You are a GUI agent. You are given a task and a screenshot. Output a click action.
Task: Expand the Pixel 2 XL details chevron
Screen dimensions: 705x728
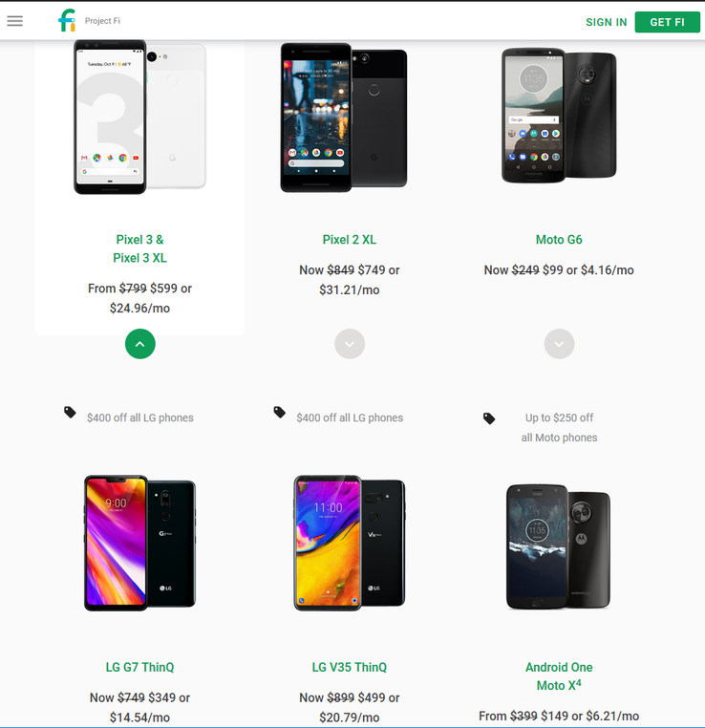click(x=350, y=344)
